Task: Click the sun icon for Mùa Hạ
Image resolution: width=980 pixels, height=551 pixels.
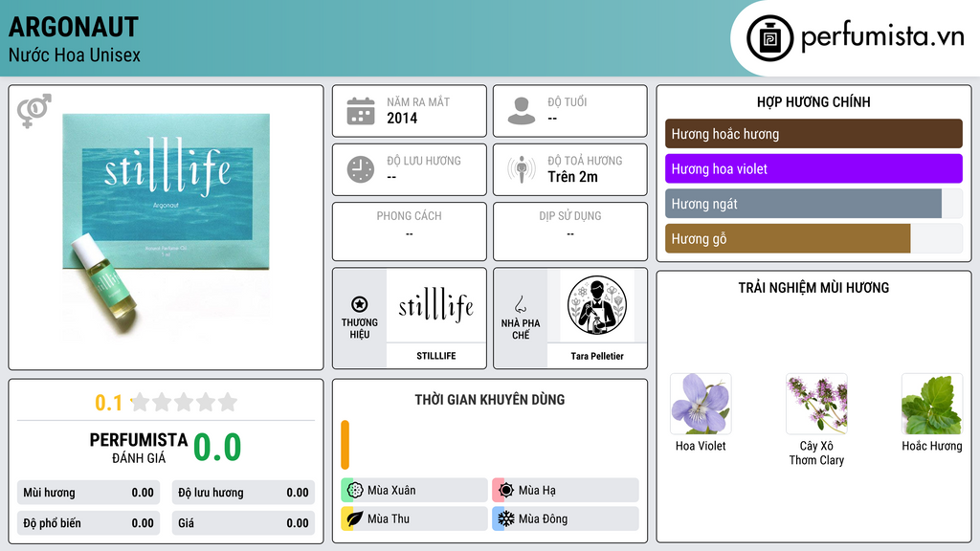Action: [x=506, y=491]
